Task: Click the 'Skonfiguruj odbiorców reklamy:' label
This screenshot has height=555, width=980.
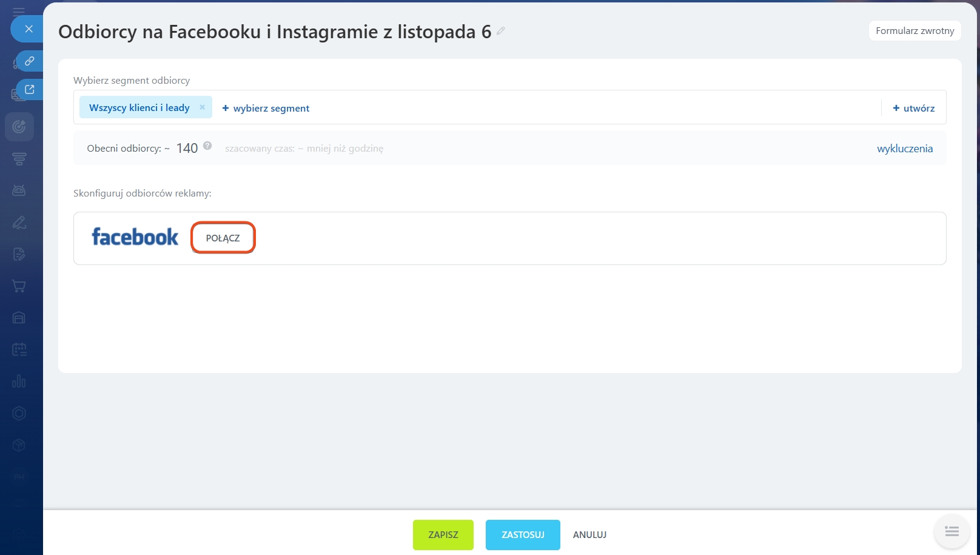Action: pos(143,193)
